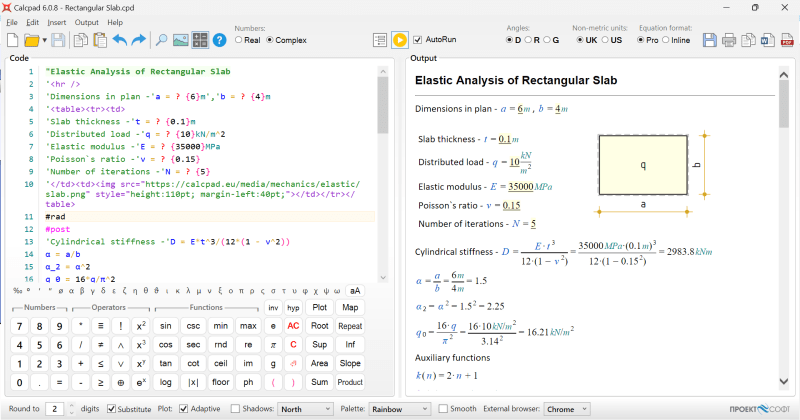Click the x squared keypad key

pyautogui.click(x=141, y=326)
